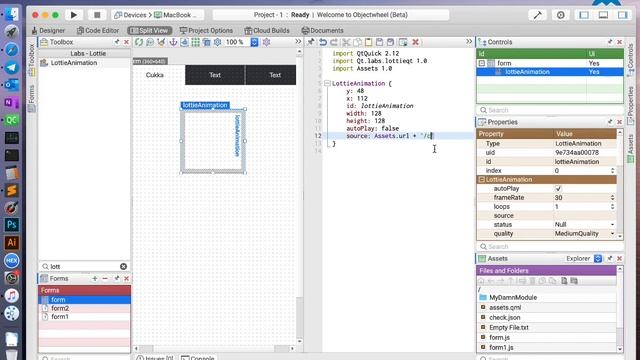The height and width of the screenshot is (360, 640).
Task: Select lottieAnimation row in Controls panel
Action: click(x=550, y=72)
